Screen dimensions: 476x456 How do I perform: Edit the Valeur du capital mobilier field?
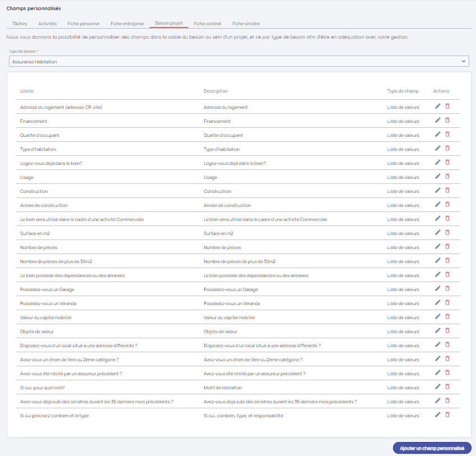click(438, 317)
